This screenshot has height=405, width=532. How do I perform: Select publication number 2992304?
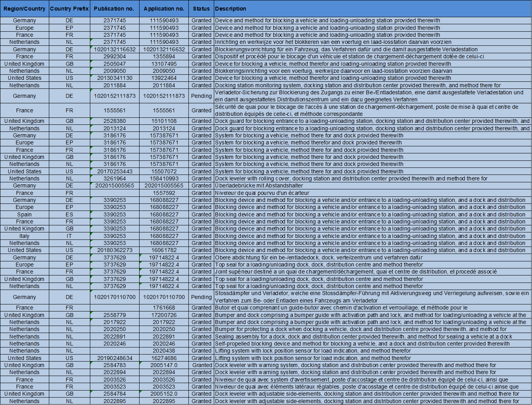(115, 56)
